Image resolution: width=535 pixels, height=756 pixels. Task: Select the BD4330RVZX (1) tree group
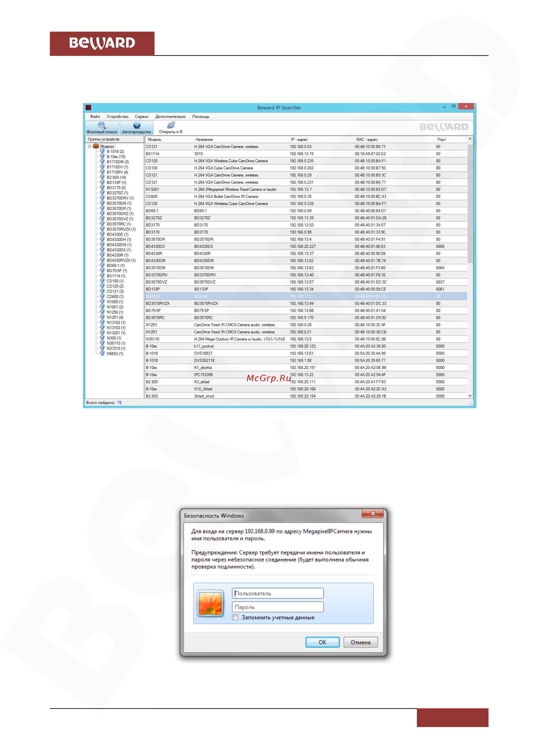(x=121, y=261)
